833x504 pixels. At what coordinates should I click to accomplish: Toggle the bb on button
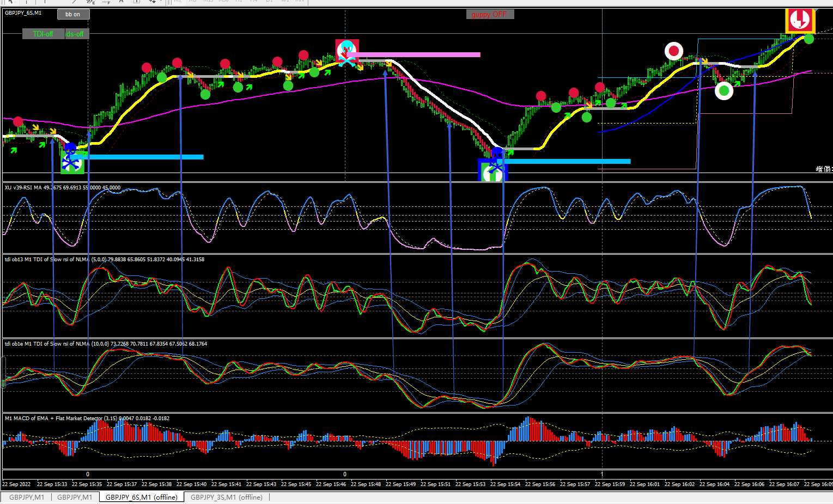(73, 14)
